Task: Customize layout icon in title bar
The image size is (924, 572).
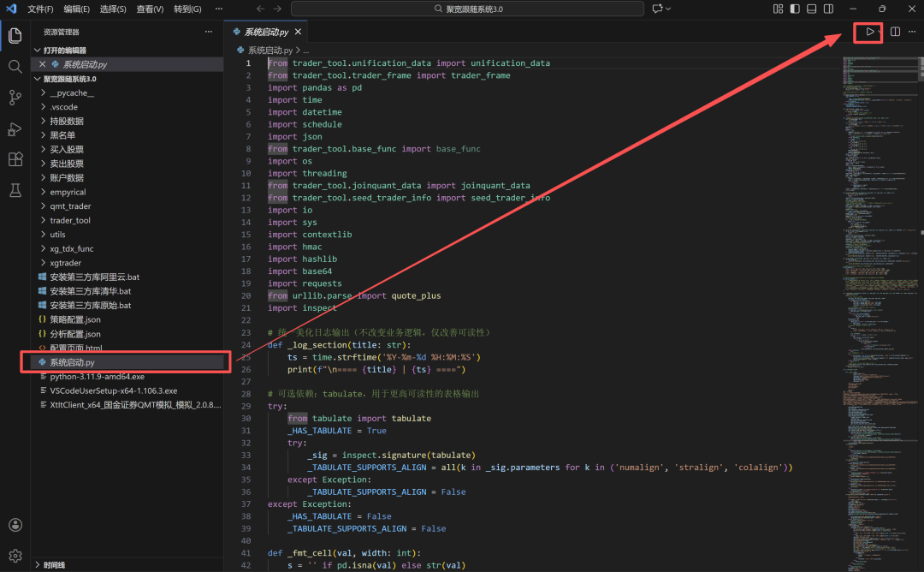Action: tap(778, 9)
